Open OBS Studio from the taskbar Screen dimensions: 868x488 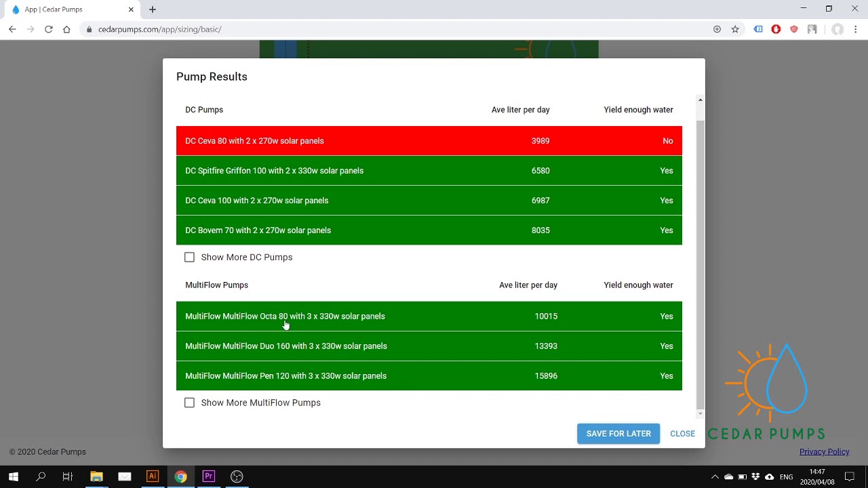[x=237, y=476]
